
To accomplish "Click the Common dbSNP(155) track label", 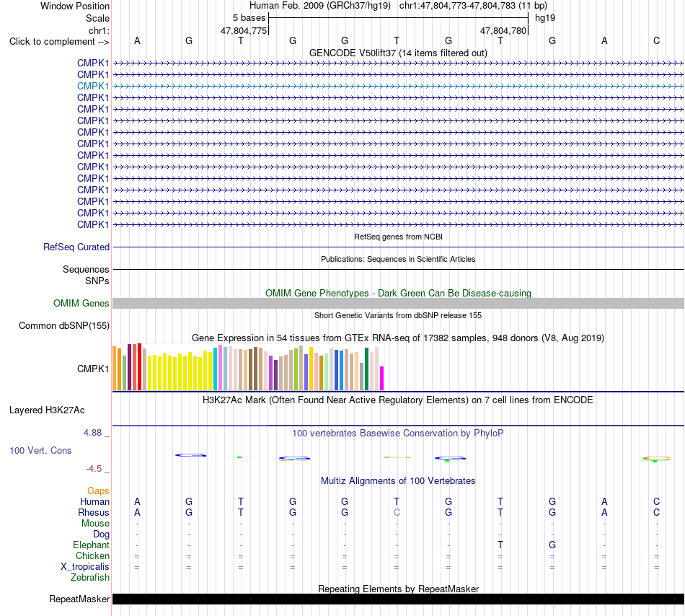I will [x=64, y=325].
